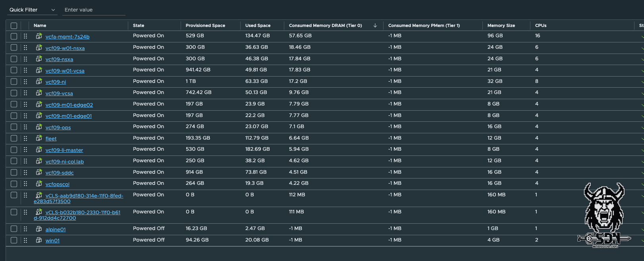Check the box for vcf09-w01-nsxa row
Image resolution: width=644 pixels, height=261 pixels.
(x=14, y=48)
